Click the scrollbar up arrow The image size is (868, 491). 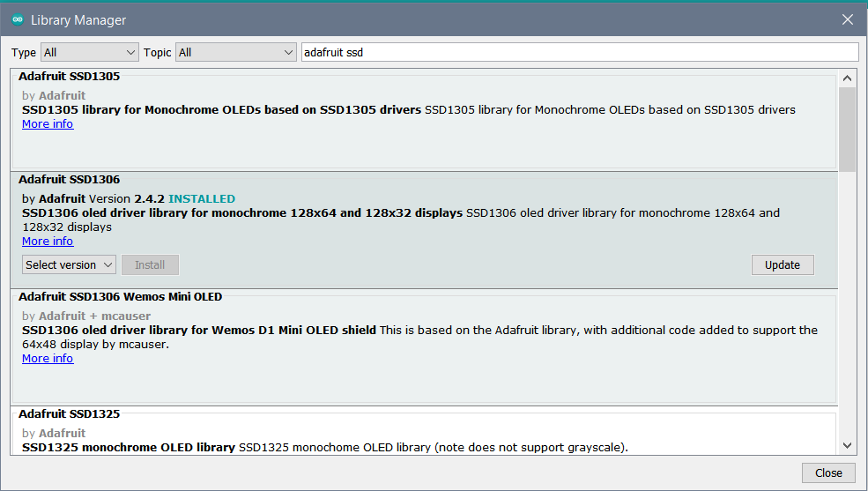click(847, 78)
